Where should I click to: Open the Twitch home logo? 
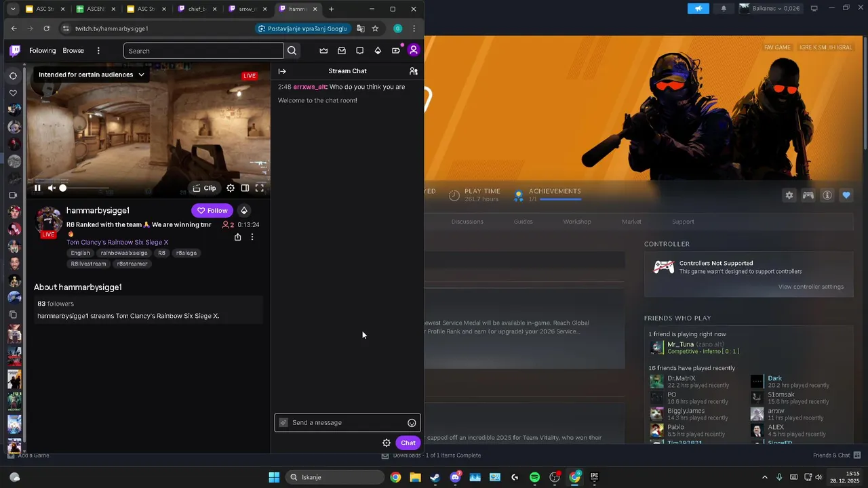tap(15, 50)
